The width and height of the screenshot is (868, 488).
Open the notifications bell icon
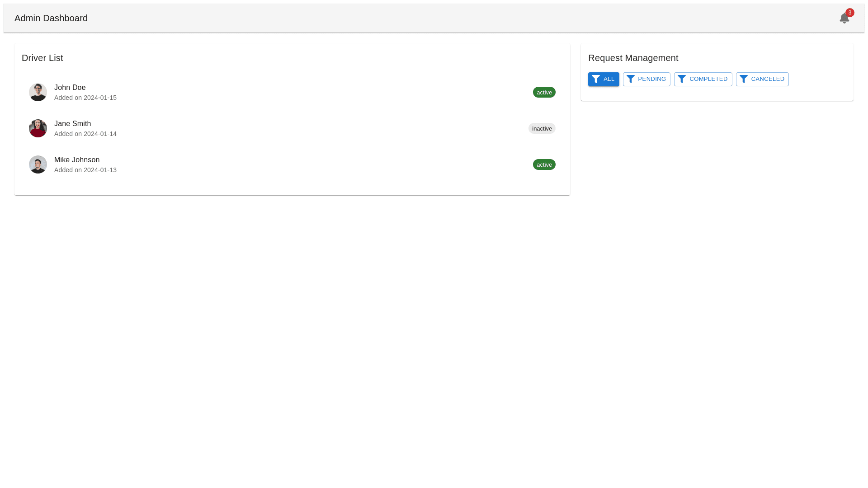coord(844,19)
